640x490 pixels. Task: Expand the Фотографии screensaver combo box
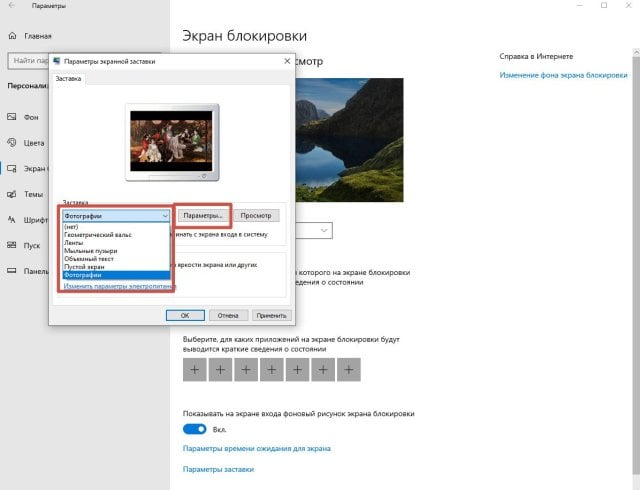(x=115, y=215)
